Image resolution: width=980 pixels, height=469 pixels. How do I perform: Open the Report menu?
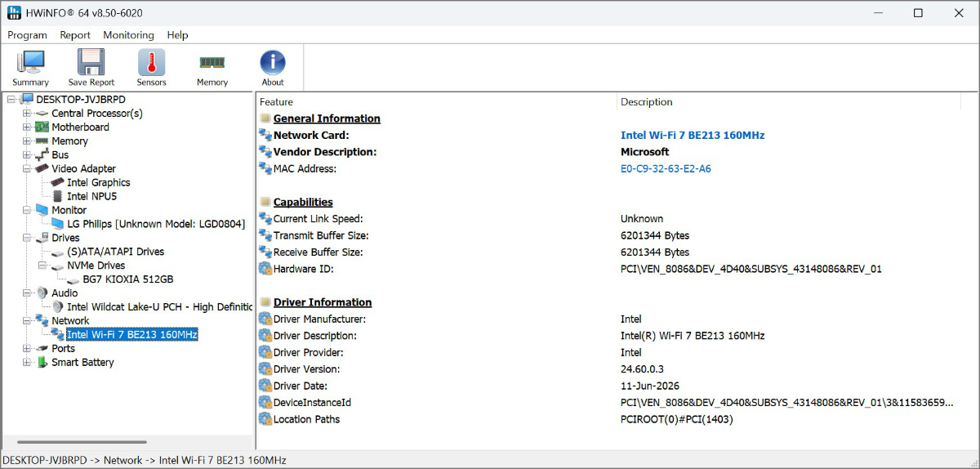point(75,35)
